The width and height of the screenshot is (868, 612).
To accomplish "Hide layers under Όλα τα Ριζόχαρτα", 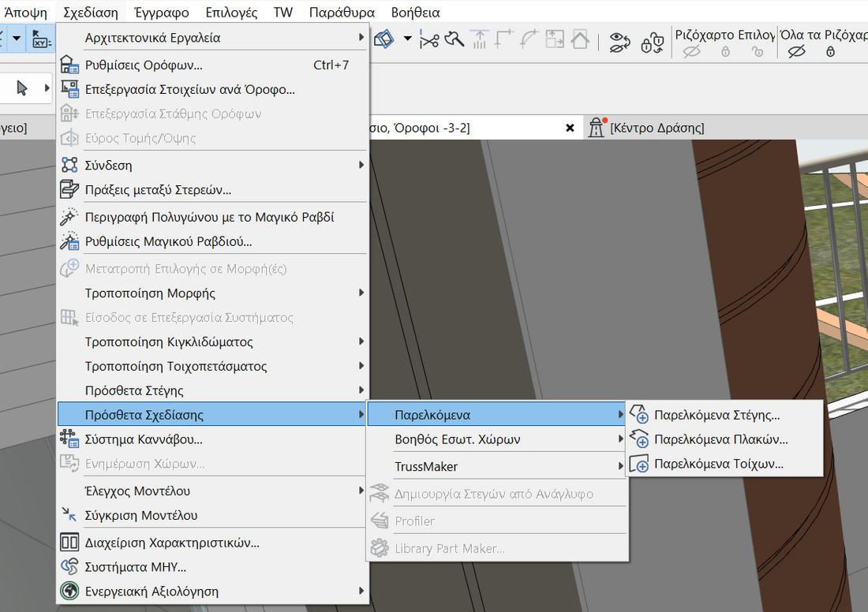I will point(796,52).
